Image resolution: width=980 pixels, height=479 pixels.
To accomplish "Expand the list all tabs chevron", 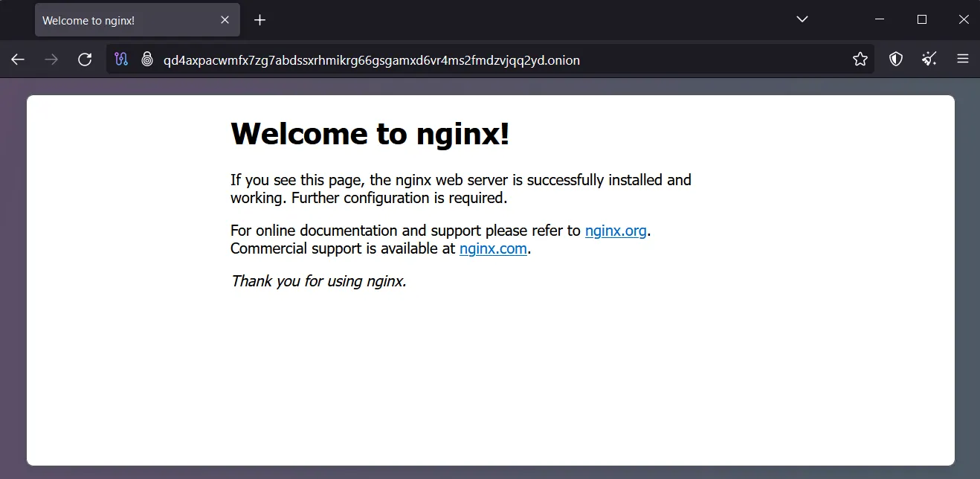I will [x=802, y=19].
